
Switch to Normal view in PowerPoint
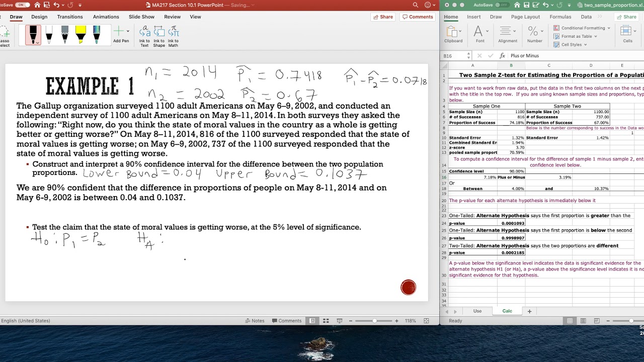pos(312,321)
